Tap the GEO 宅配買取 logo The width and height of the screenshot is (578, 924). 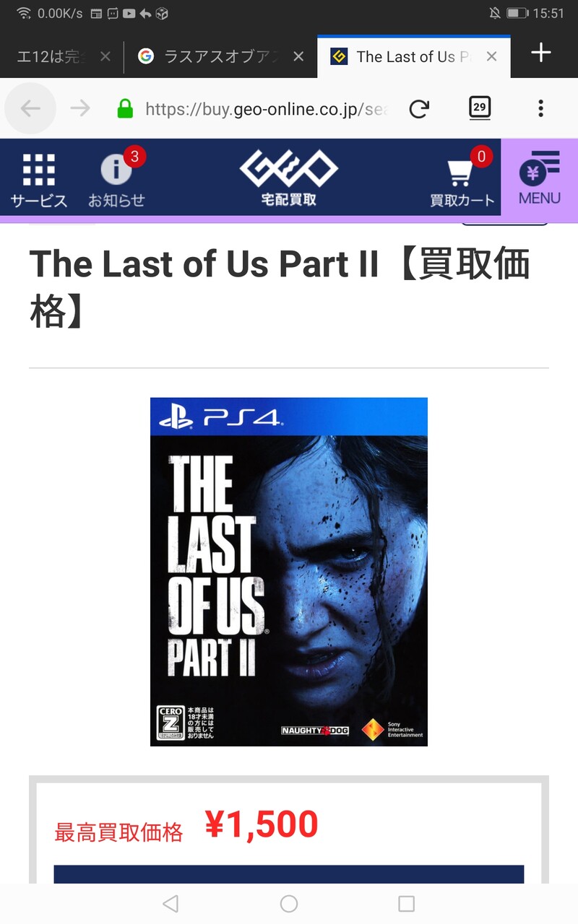[288, 178]
